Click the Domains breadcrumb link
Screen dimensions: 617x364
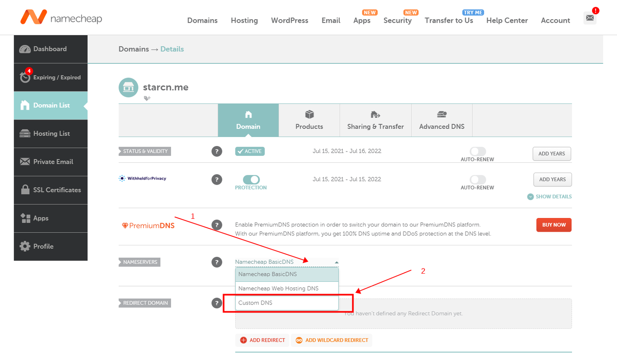coord(134,49)
